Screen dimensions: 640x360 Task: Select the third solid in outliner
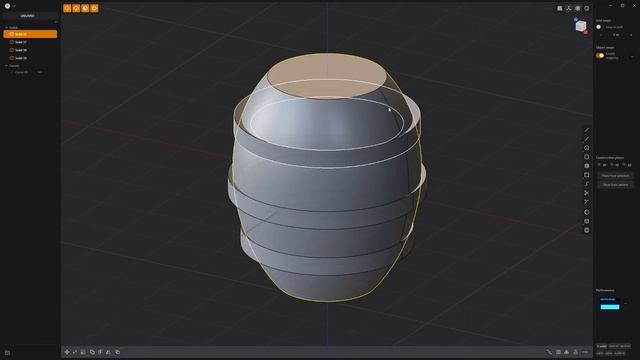coord(30,50)
